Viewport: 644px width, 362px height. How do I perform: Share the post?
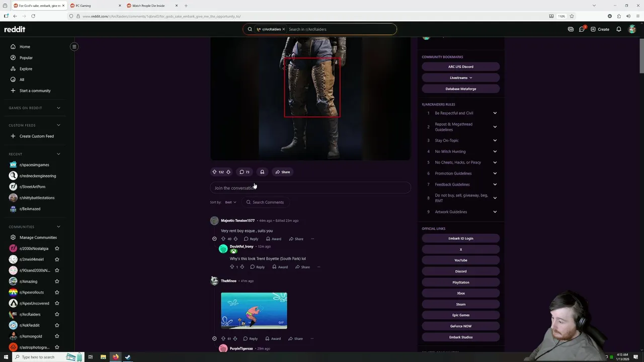[x=283, y=172]
